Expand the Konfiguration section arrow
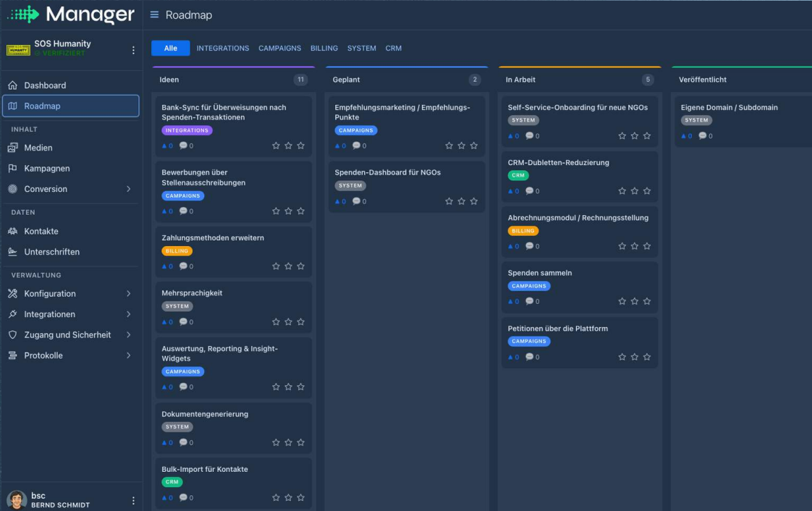 click(128, 294)
